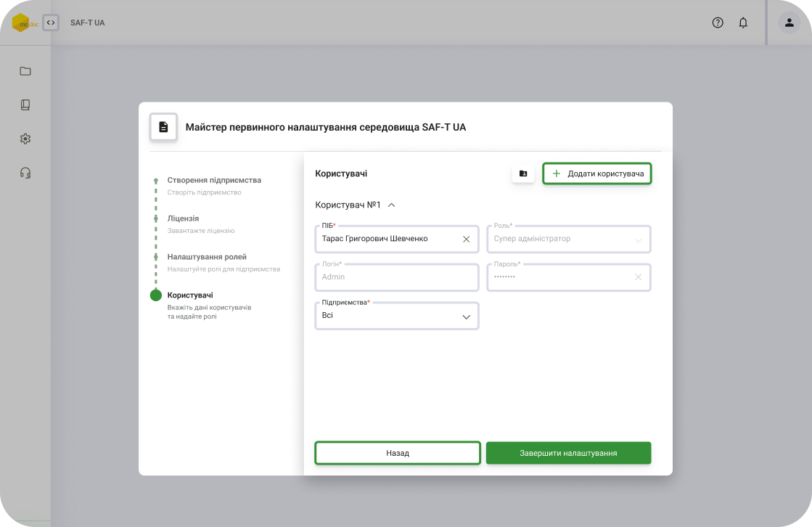
Task: Open the user profile avatar
Action: click(x=789, y=23)
